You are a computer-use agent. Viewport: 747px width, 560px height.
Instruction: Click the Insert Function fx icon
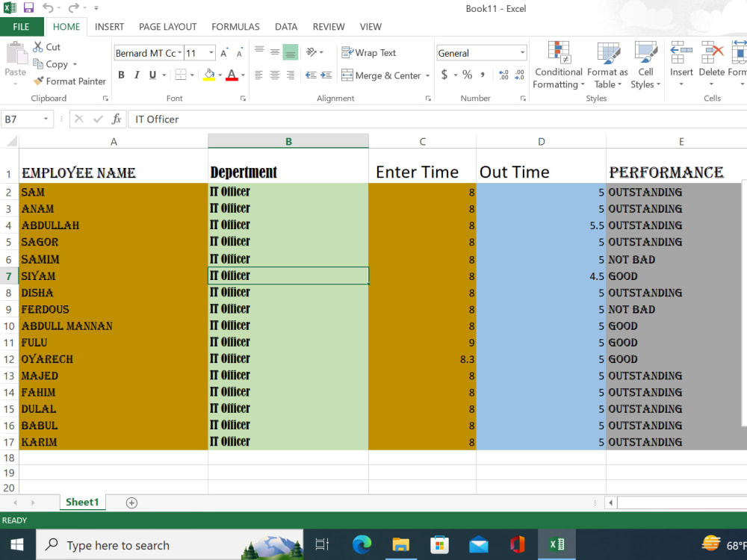[x=117, y=119]
